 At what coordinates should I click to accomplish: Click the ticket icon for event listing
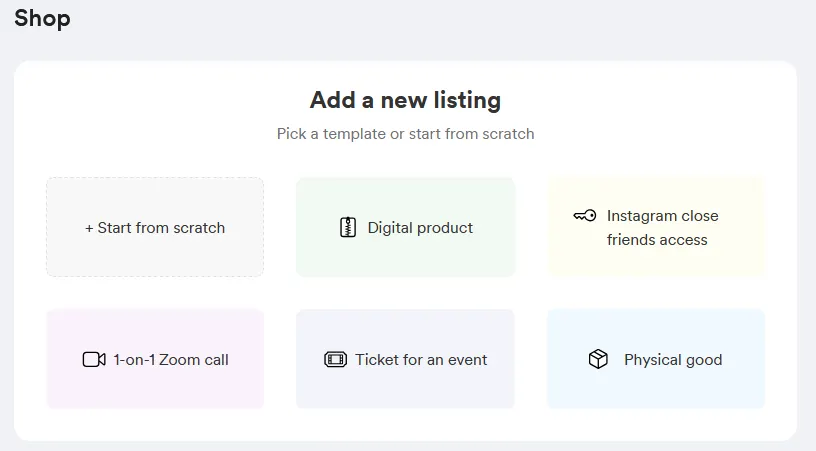(x=335, y=360)
